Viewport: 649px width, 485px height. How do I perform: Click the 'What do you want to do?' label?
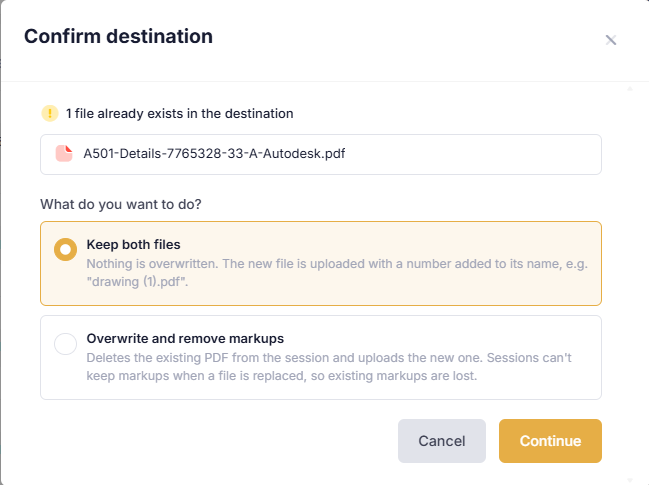[x=121, y=204]
